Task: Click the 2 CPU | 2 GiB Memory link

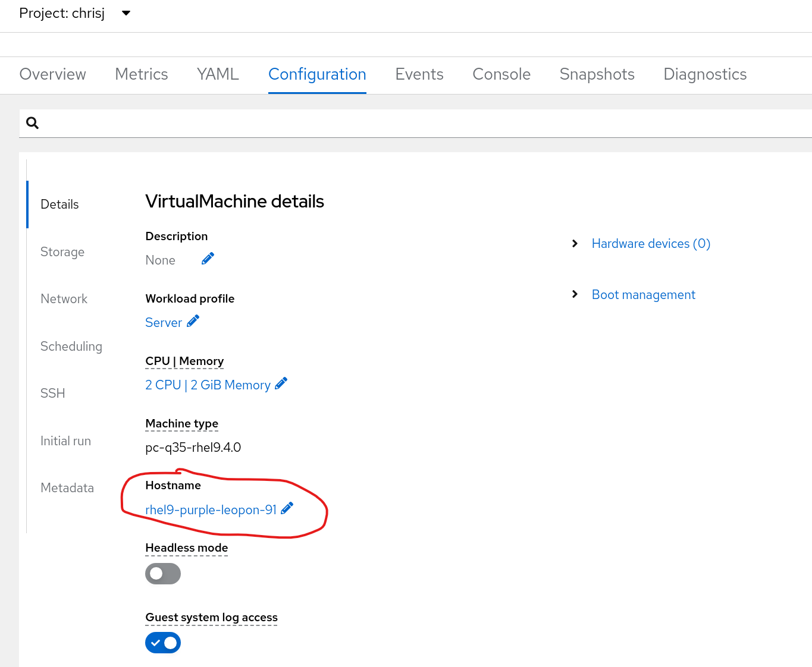Action: click(x=208, y=385)
